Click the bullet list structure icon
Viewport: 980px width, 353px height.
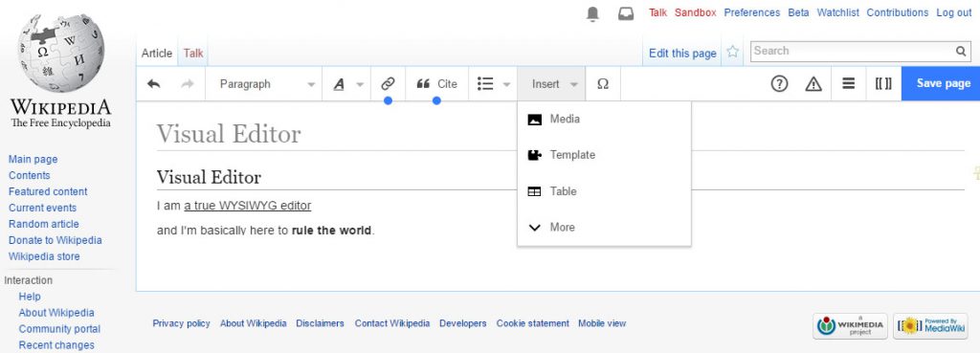coord(485,84)
